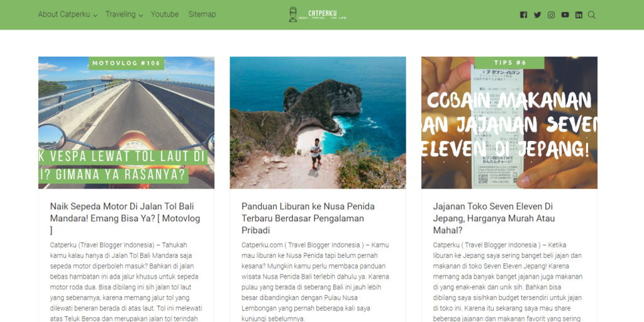Screen dimensions: 644x322
Task: Open the Facebook social icon
Action: point(523,15)
